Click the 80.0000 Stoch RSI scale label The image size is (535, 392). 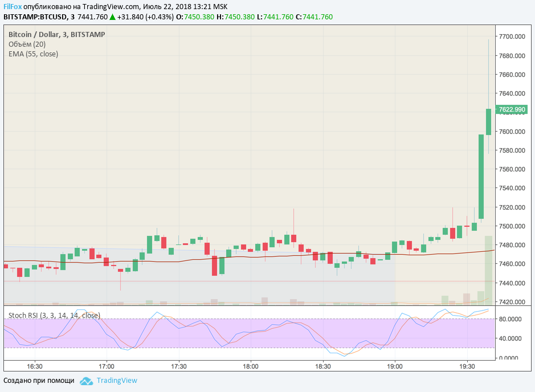511,319
